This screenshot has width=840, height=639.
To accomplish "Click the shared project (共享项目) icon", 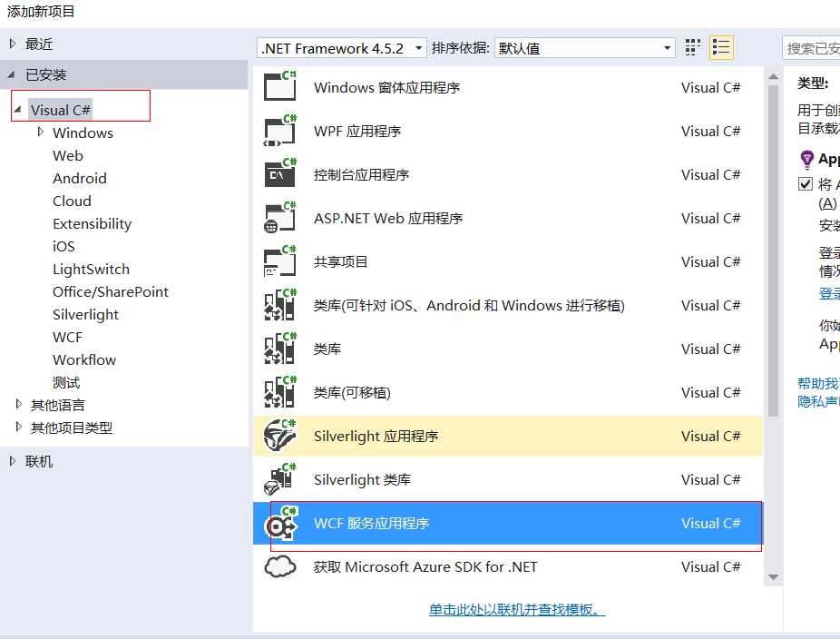I will point(279,261).
